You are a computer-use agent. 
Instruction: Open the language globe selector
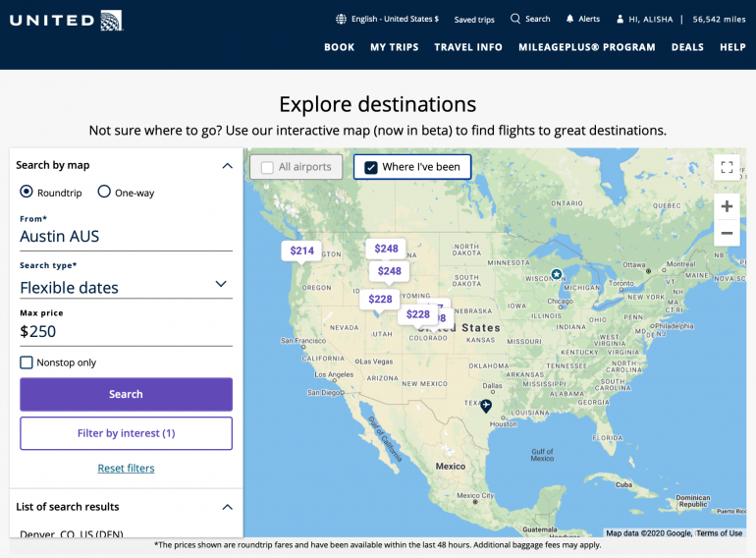pyautogui.click(x=341, y=19)
